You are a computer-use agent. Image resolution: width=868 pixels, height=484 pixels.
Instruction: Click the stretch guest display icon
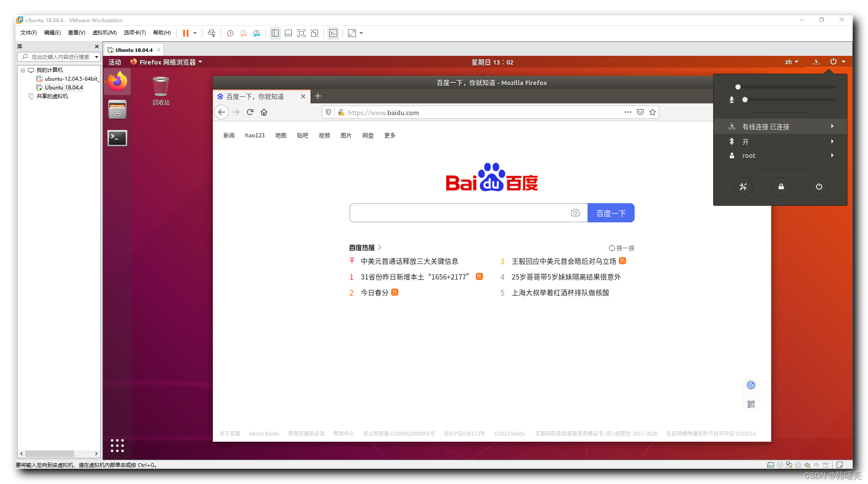coord(352,33)
